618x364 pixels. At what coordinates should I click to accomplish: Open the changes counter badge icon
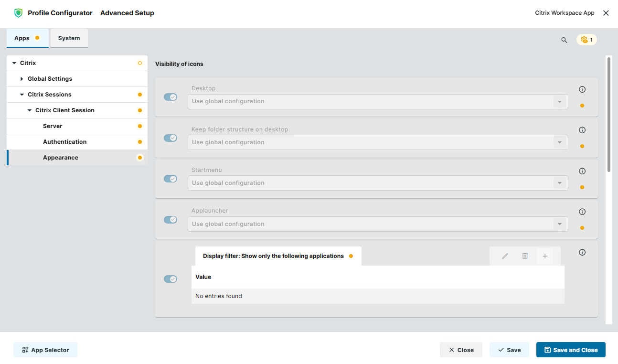586,40
